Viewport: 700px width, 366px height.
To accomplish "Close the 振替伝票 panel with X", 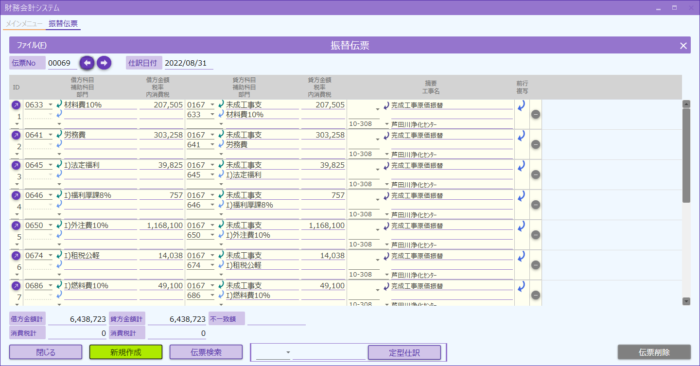I will (x=683, y=46).
